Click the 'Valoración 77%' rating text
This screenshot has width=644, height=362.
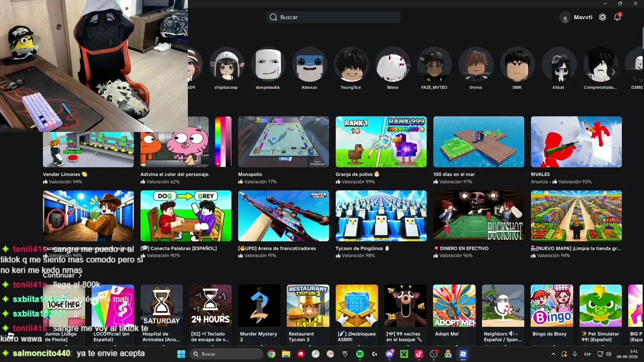point(261,182)
